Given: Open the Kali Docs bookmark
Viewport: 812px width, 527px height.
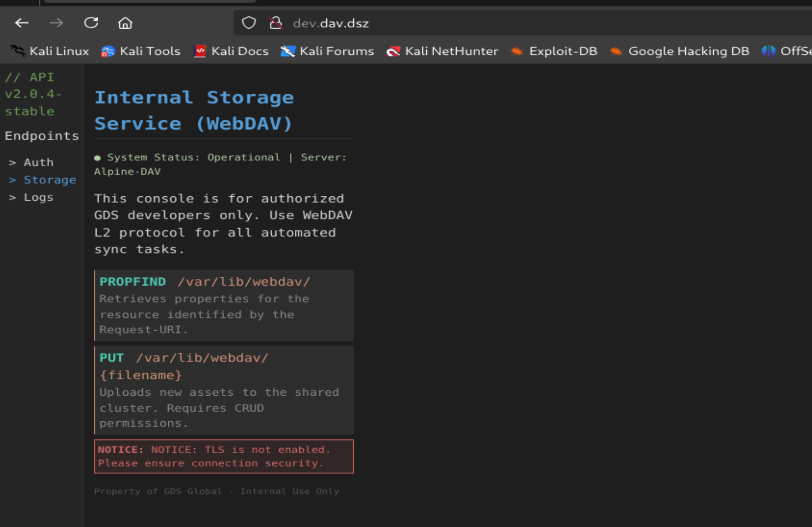Looking at the screenshot, I should click(231, 51).
